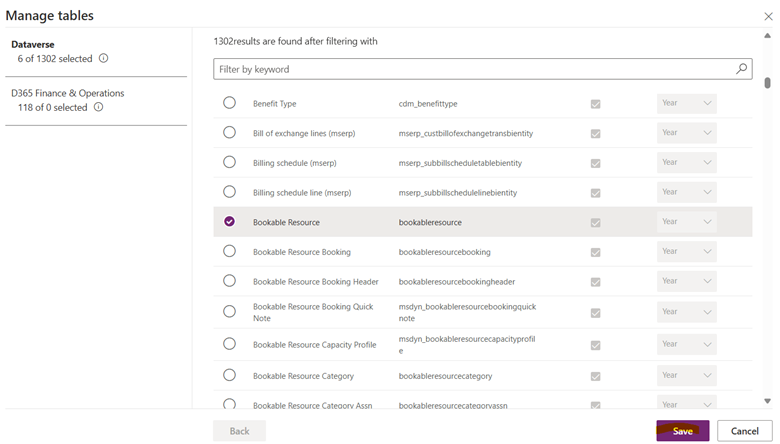Open Year dropdown for Benefit Type

686,103
